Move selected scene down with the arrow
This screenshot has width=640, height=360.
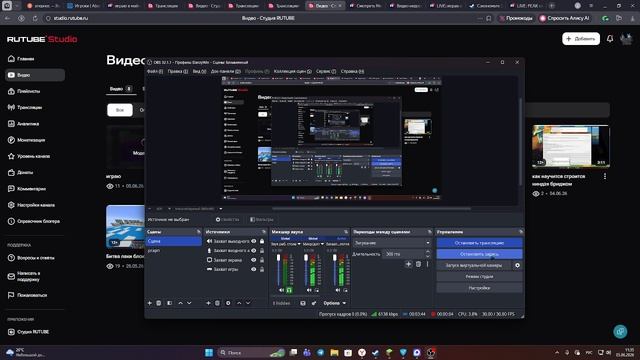tap(189, 303)
